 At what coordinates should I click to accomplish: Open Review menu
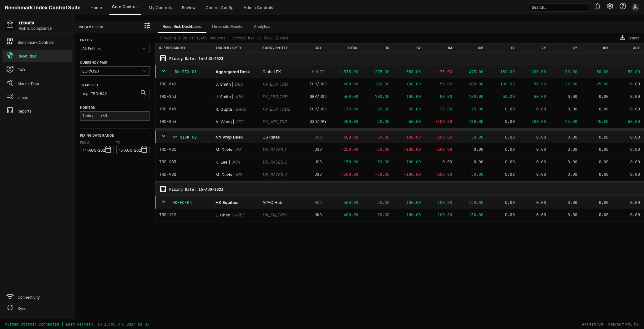[x=189, y=8]
